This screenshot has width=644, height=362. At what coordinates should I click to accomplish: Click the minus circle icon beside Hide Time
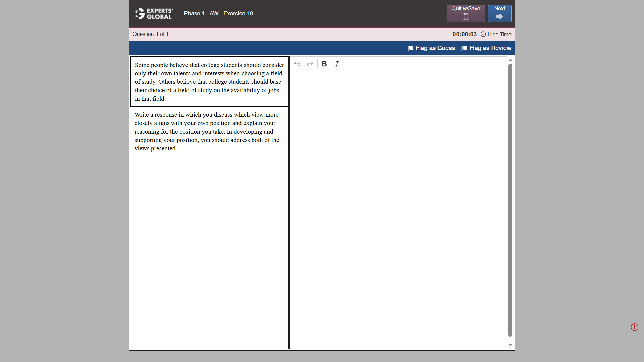[483, 34]
